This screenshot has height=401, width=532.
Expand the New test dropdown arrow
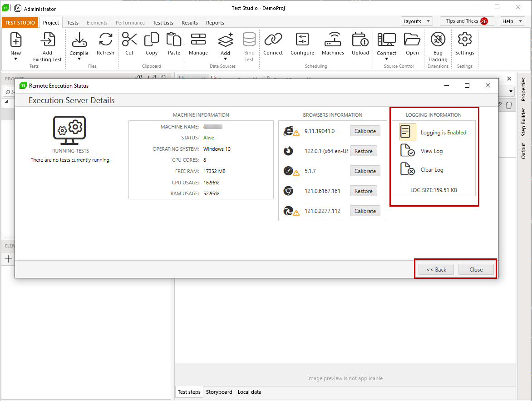point(15,59)
